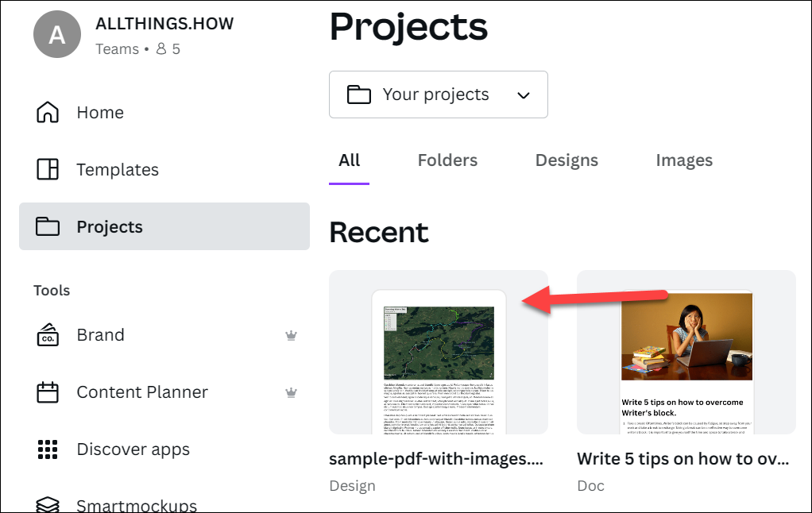This screenshot has width=812, height=513.
Task: Click the crown icon beside Brand
Action: [292, 335]
